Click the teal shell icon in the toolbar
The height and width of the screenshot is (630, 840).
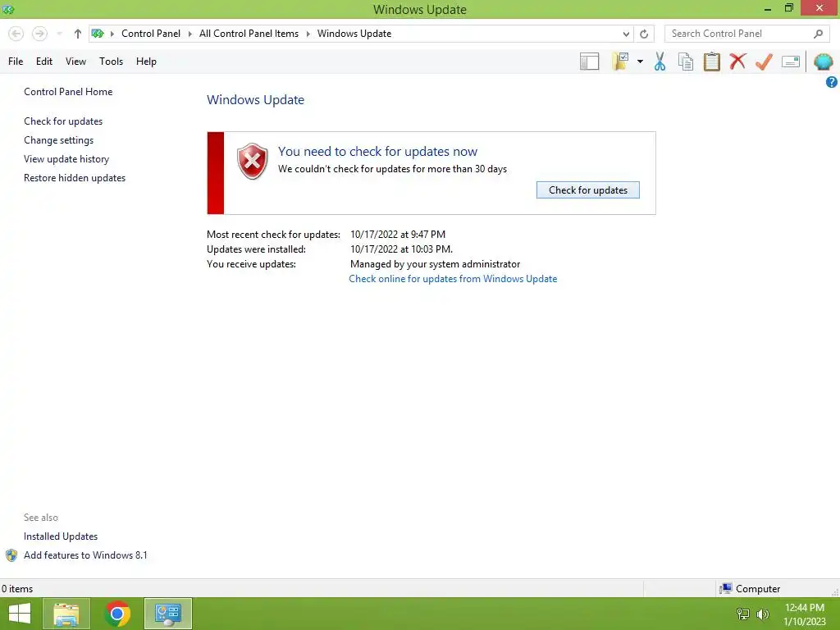pos(823,62)
